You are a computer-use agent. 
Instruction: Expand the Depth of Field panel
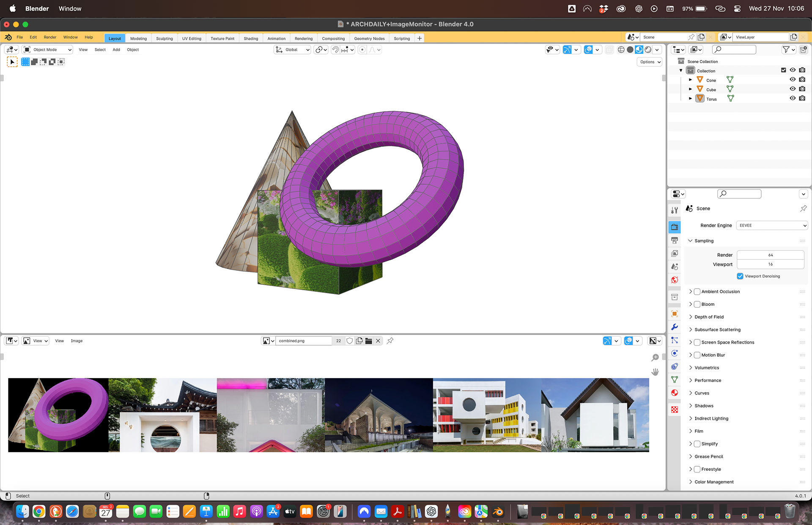(x=709, y=317)
